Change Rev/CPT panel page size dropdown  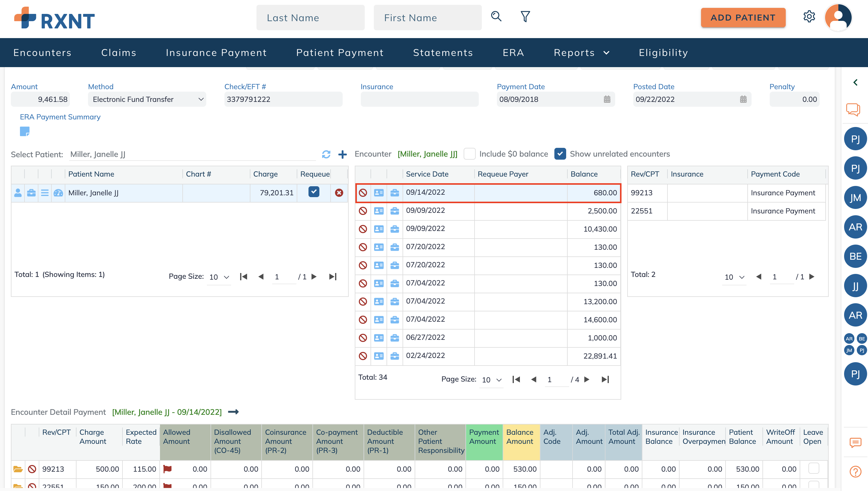pyautogui.click(x=734, y=277)
